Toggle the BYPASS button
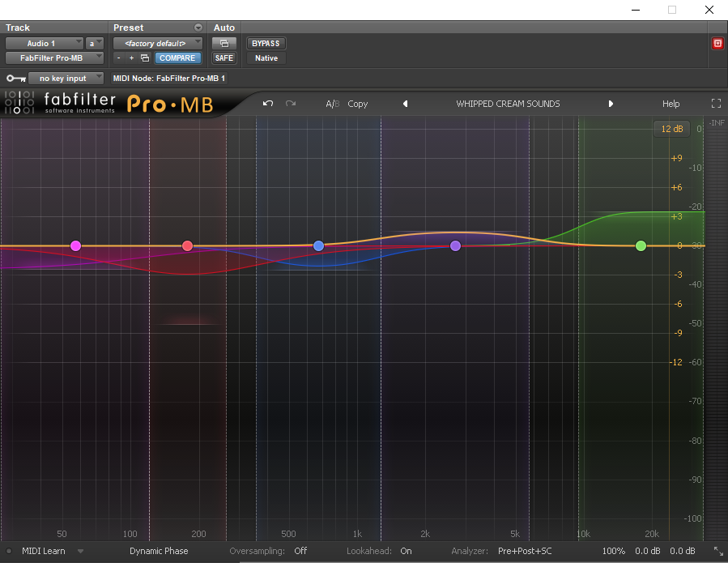Image resolution: width=728 pixels, height=563 pixels. pos(266,43)
